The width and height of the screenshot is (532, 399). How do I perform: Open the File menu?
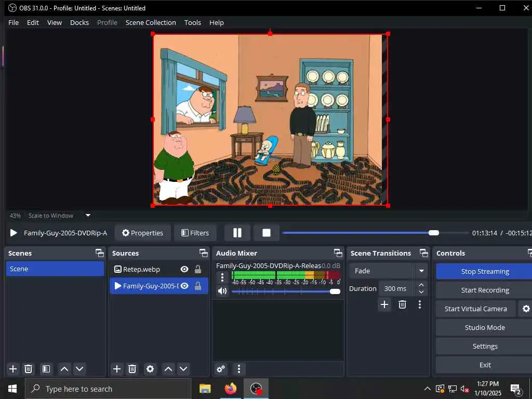point(14,22)
